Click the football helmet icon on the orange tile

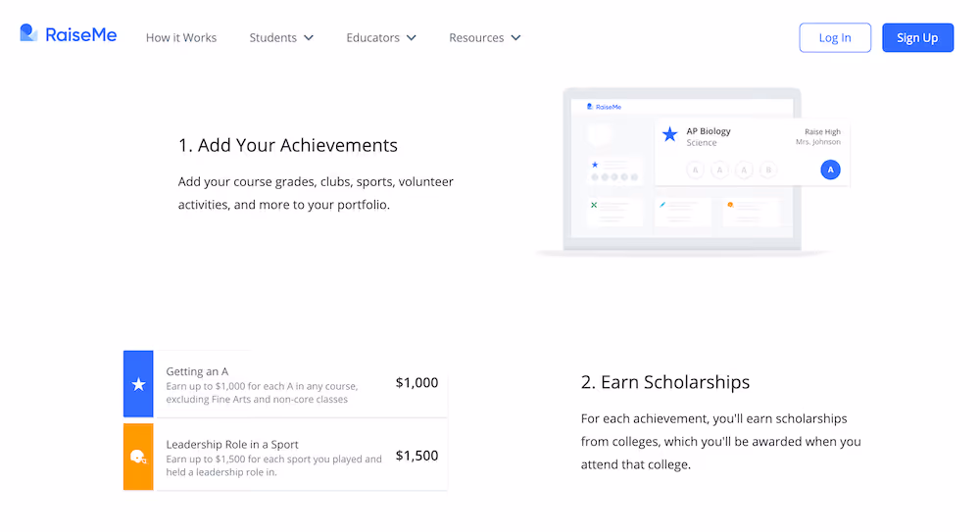coord(138,457)
